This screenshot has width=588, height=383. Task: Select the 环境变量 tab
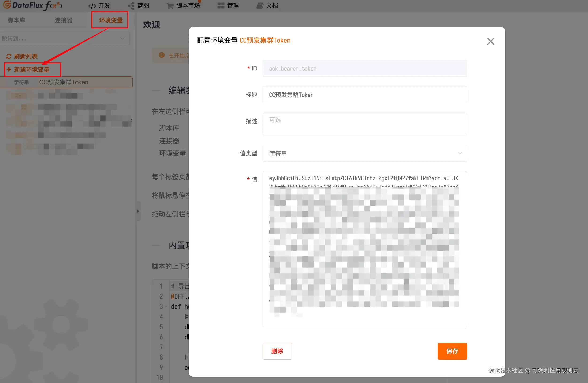(x=110, y=20)
